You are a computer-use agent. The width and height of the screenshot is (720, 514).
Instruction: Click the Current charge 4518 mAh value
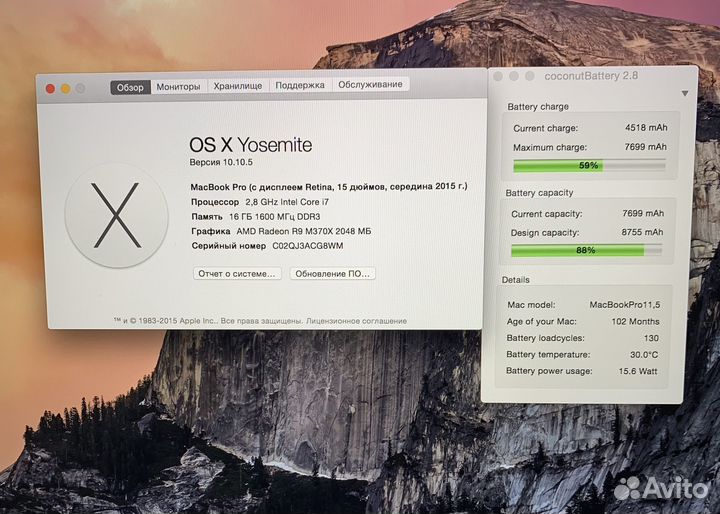646,128
